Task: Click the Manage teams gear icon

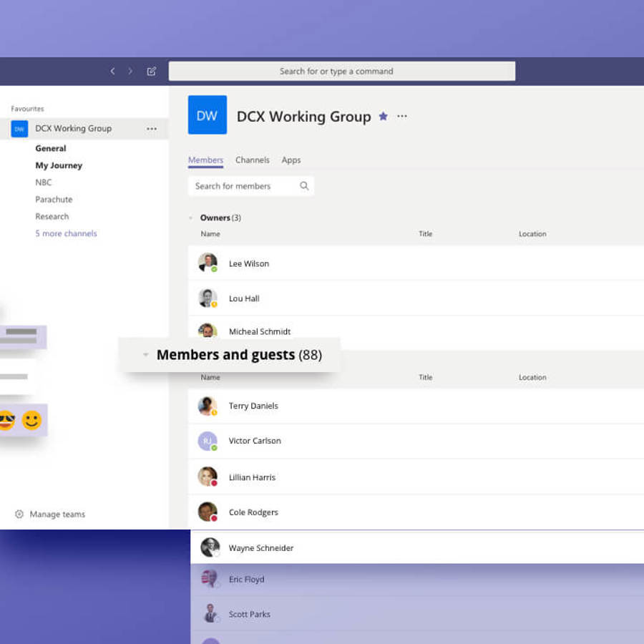Action: click(19, 514)
